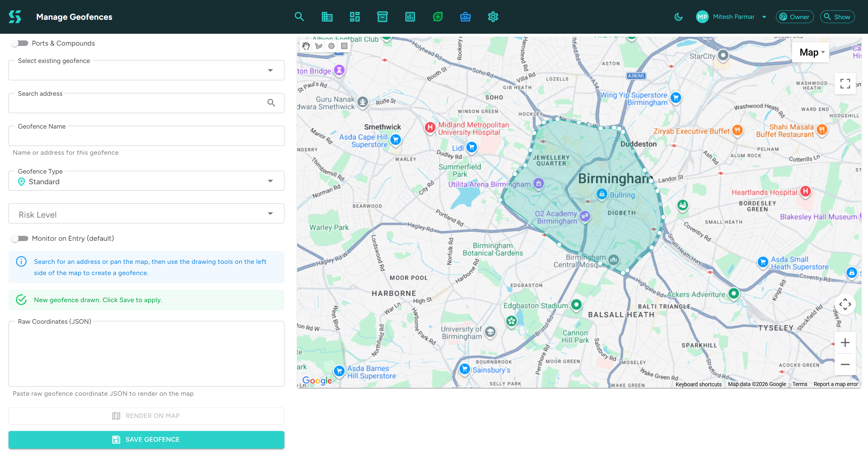Select the polygon drawing tool on map
This screenshot has height=455, width=868.
coord(318,46)
